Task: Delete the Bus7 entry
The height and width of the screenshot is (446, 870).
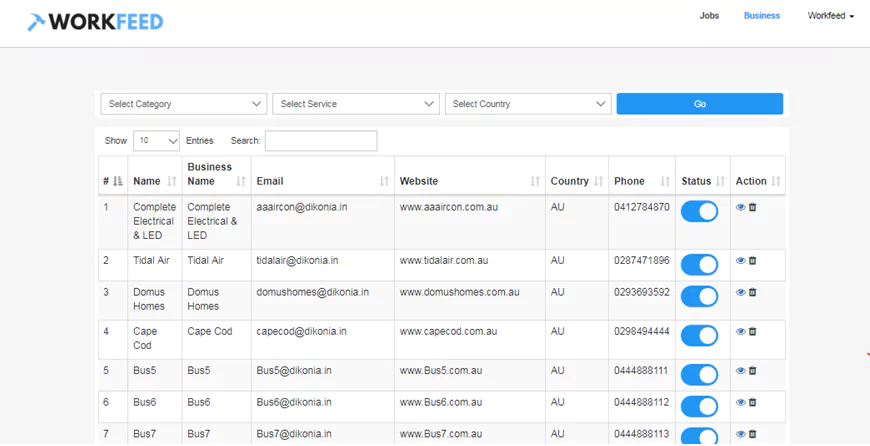Action: pyautogui.click(x=752, y=434)
